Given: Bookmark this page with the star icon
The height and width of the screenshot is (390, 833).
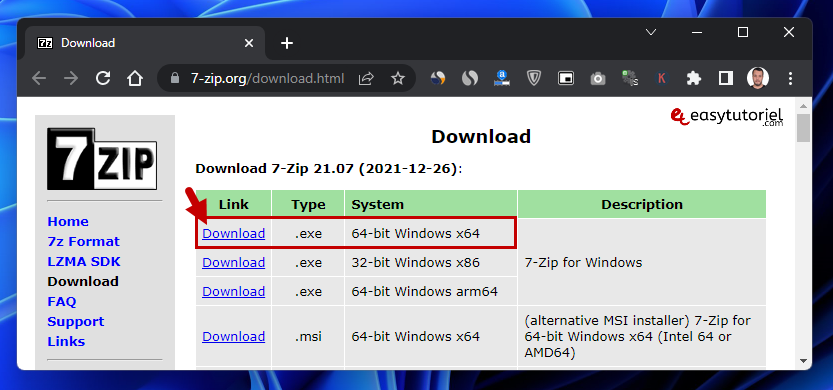Looking at the screenshot, I should point(398,79).
